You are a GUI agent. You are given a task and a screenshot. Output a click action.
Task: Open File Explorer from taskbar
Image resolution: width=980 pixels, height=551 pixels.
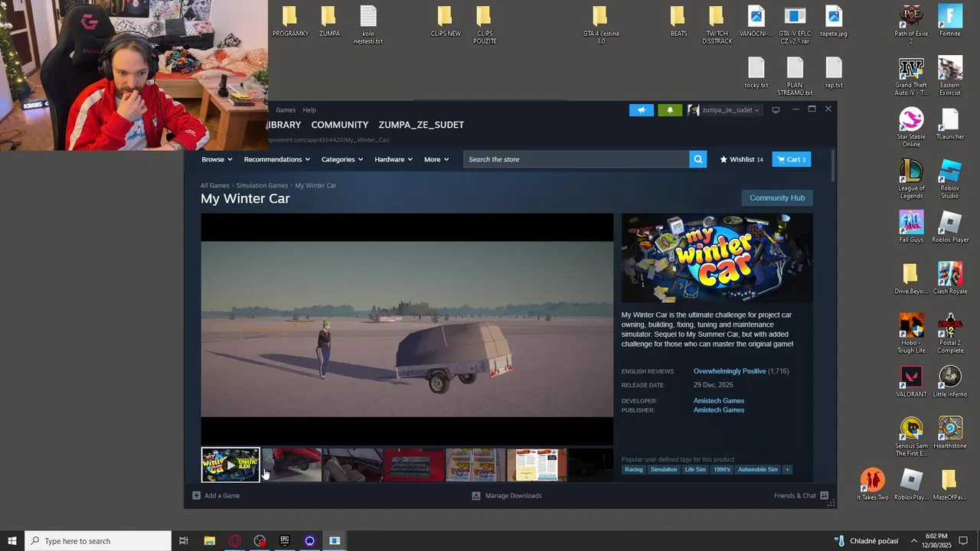[x=209, y=541]
